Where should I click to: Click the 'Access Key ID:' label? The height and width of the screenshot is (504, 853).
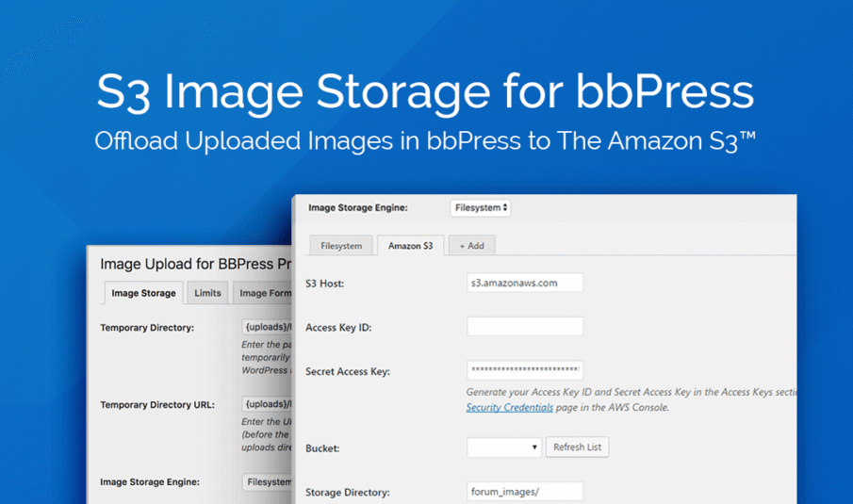338,327
